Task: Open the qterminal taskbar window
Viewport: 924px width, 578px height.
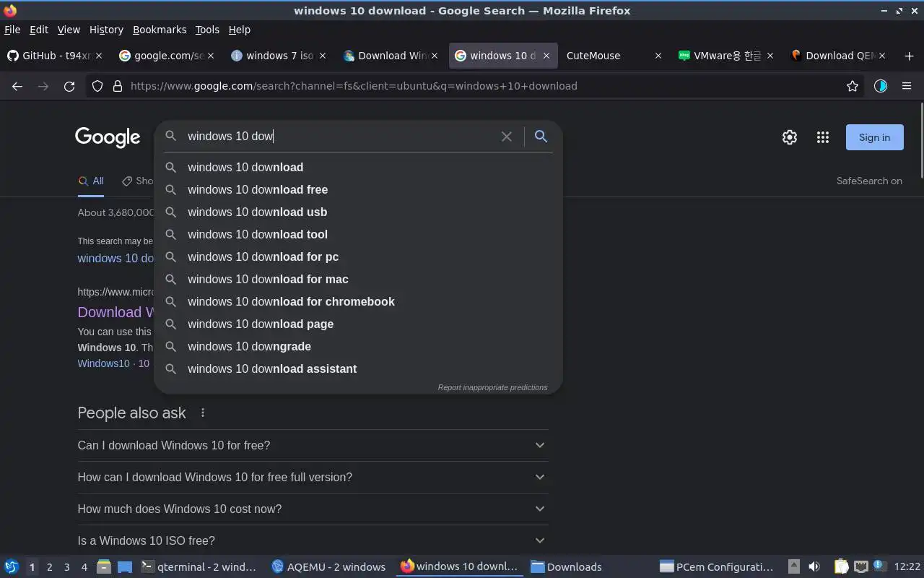Action: (199, 567)
